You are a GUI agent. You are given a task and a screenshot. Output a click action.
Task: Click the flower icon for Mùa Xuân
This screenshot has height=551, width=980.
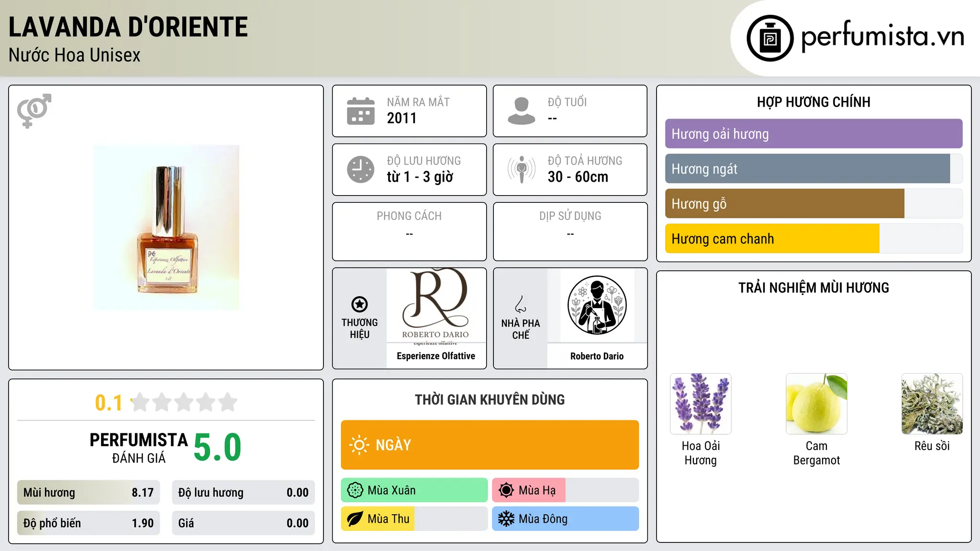tap(355, 490)
